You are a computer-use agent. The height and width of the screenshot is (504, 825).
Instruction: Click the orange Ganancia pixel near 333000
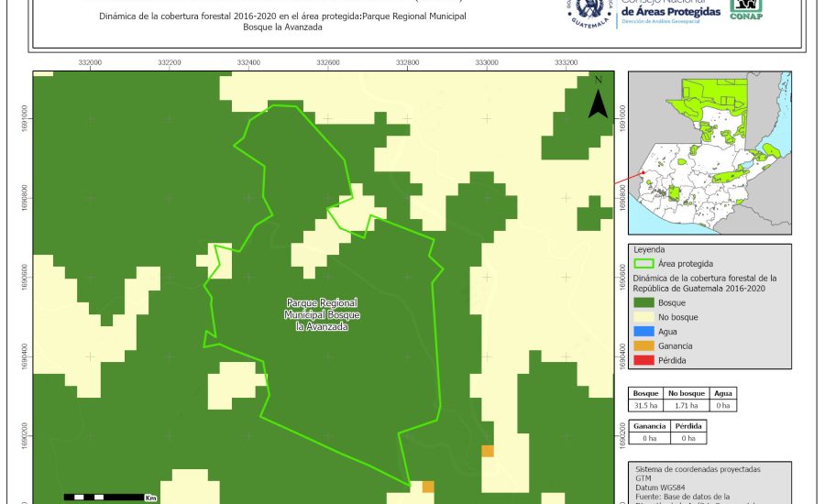488,451
